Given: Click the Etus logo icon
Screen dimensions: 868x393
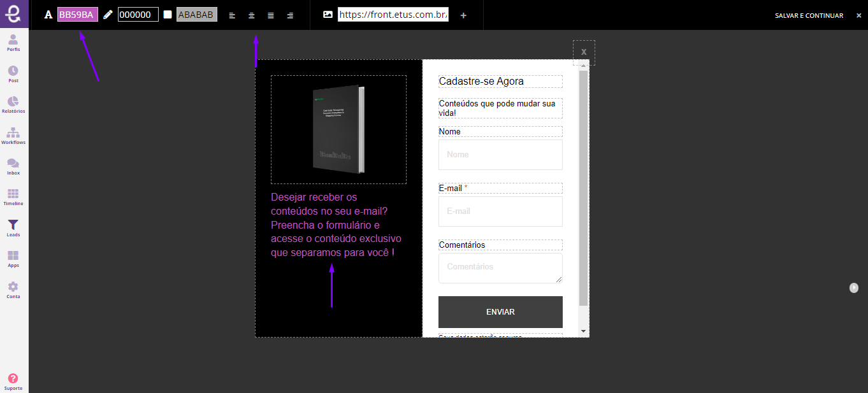Looking at the screenshot, I should click(14, 14).
